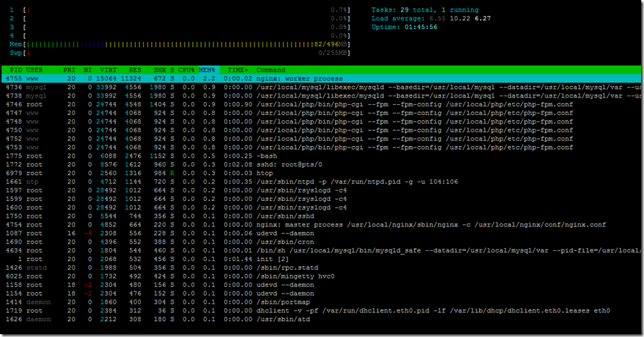
Task: Select the php-cgi row with PID 4747
Action: (x=321, y=113)
